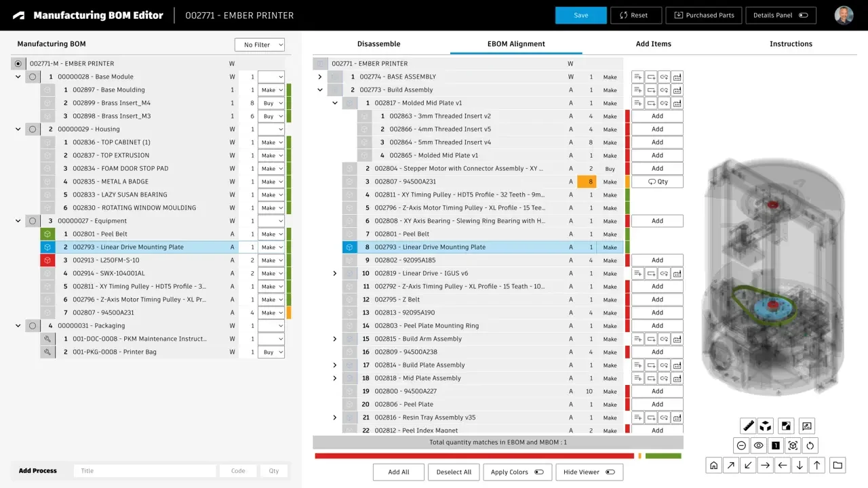Click the fit-to-view cube icon in viewer
The image size is (868, 488).
pos(793,445)
